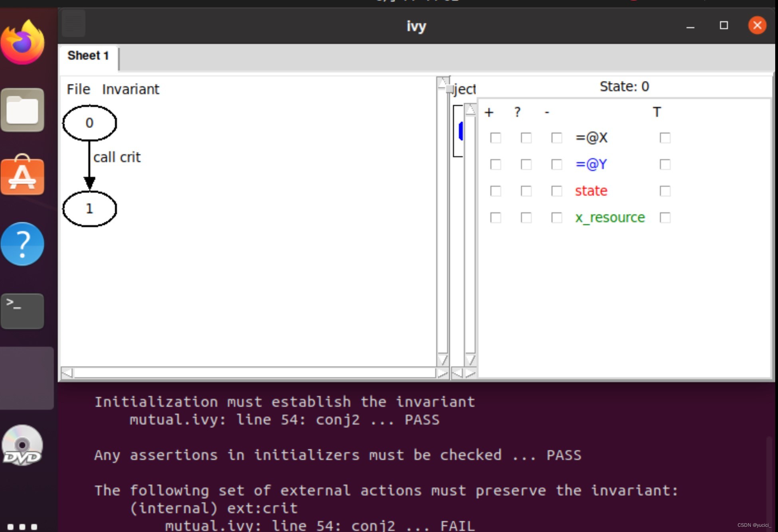Open Firefox from the dock

22,42
